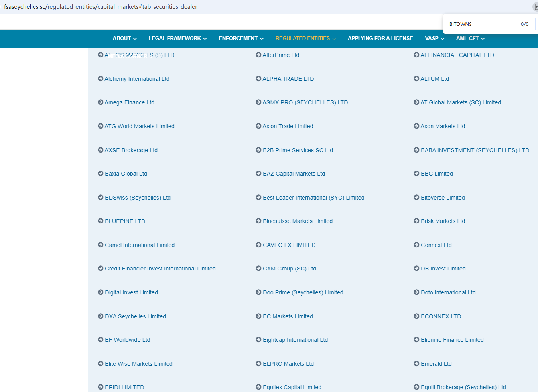Viewport: 538px width, 392px height.
Task: Expand the LEGAL FRAMEWORK dropdown menu
Action: (177, 39)
